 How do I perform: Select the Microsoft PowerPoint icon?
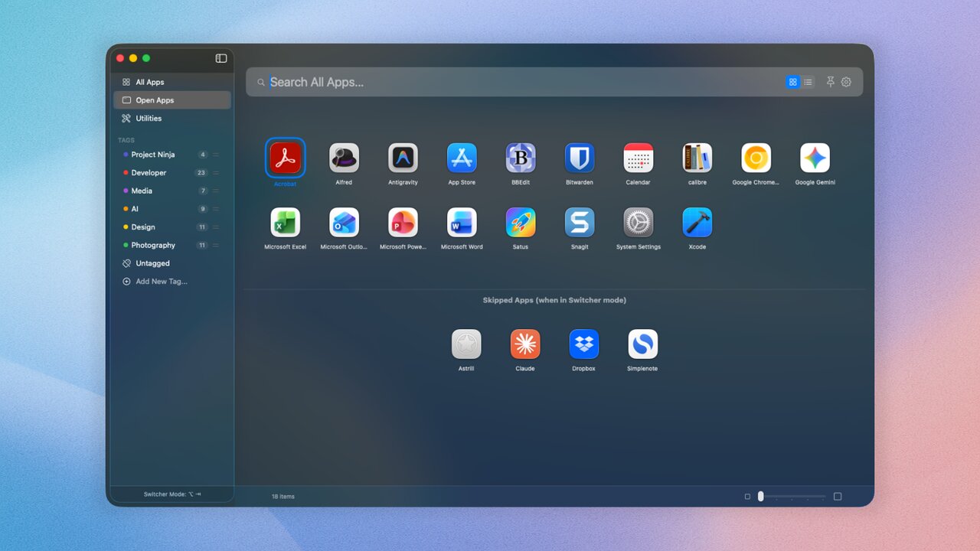click(403, 222)
